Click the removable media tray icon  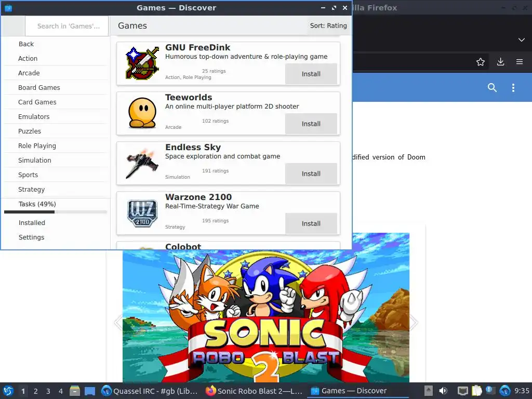pos(429,391)
